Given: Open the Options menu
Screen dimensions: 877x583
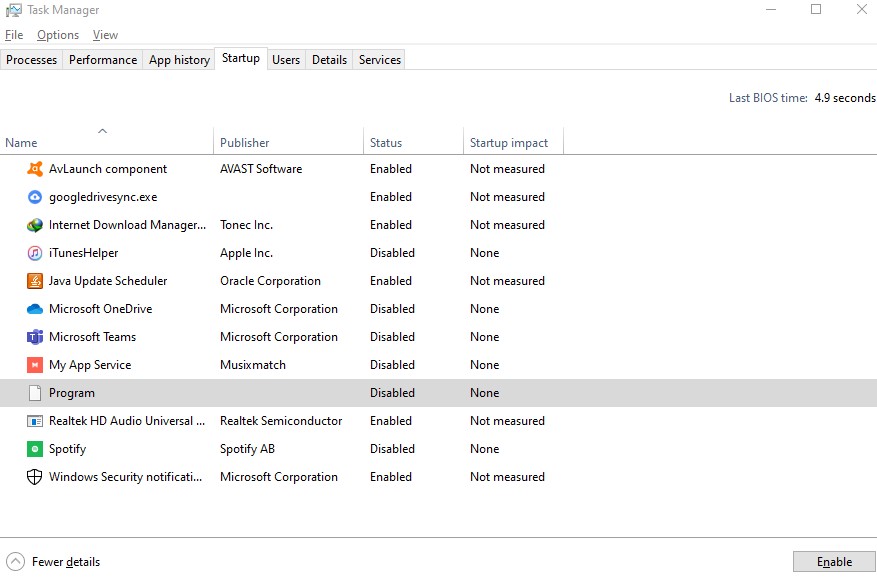Looking at the screenshot, I should tap(58, 35).
